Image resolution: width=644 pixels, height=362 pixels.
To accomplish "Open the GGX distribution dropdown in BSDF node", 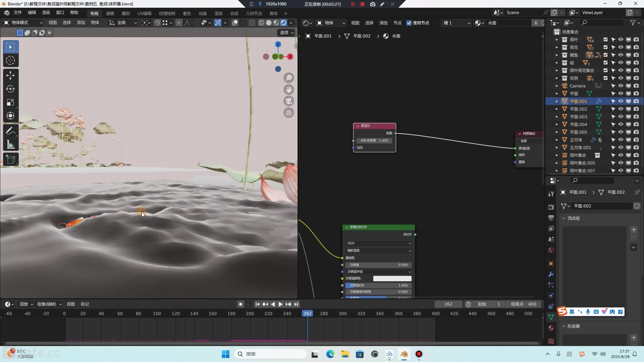I will coord(379,243).
